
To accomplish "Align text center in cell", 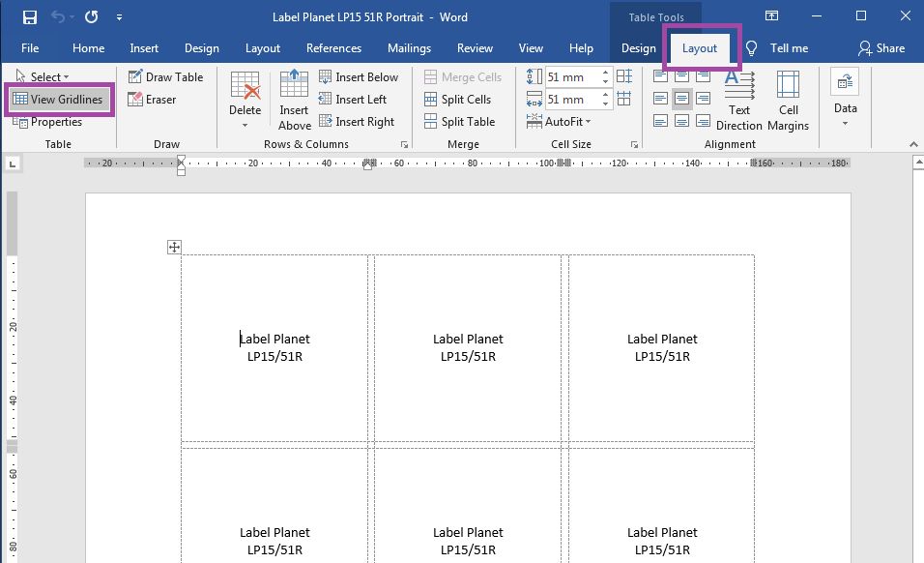I will coord(681,99).
